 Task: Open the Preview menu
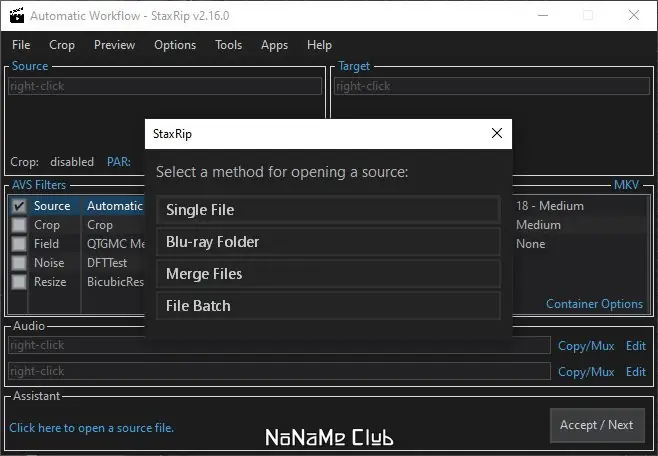click(115, 45)
